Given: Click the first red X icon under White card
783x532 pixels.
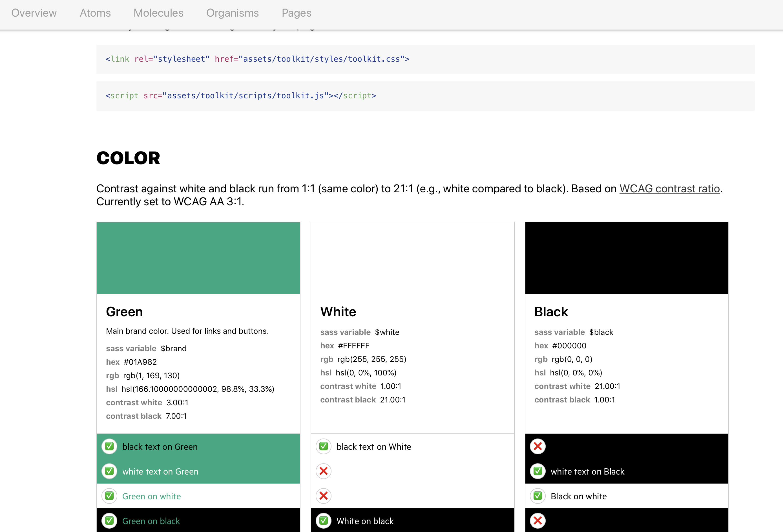Looking at the screenshot, I should click(x=324, y=471).
